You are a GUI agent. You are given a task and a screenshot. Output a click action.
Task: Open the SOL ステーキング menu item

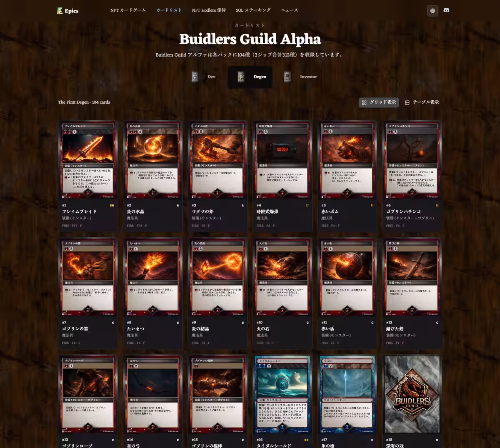pos(253,10)
